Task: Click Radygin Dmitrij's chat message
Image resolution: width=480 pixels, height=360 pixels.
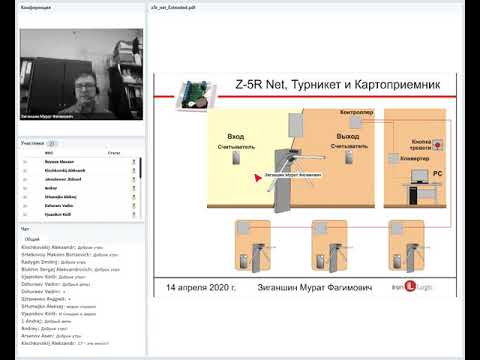Action: (54, 262)
